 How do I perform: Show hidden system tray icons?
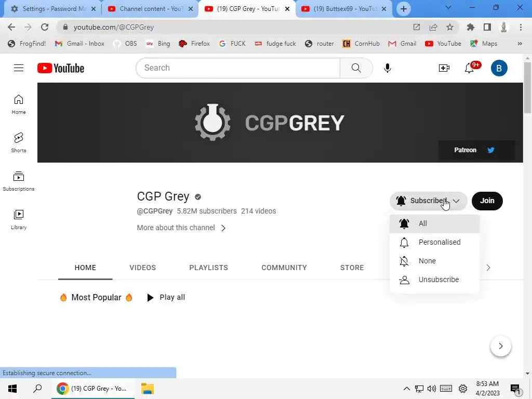pos(406,389)
